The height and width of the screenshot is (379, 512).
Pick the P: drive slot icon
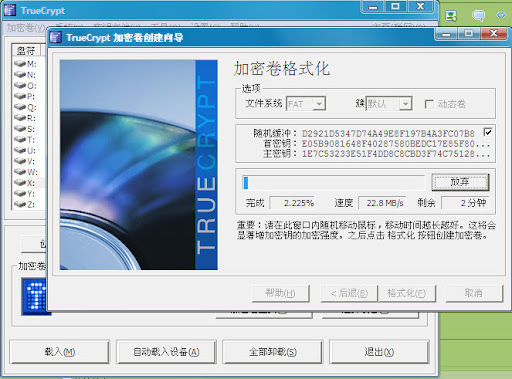pos(20,96)
